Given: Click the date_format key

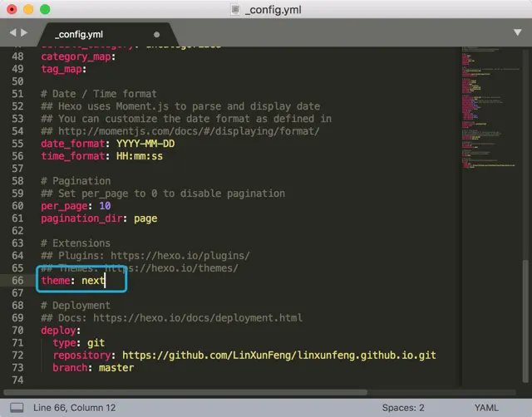Looking at the screenshot, I should (73, 144).
